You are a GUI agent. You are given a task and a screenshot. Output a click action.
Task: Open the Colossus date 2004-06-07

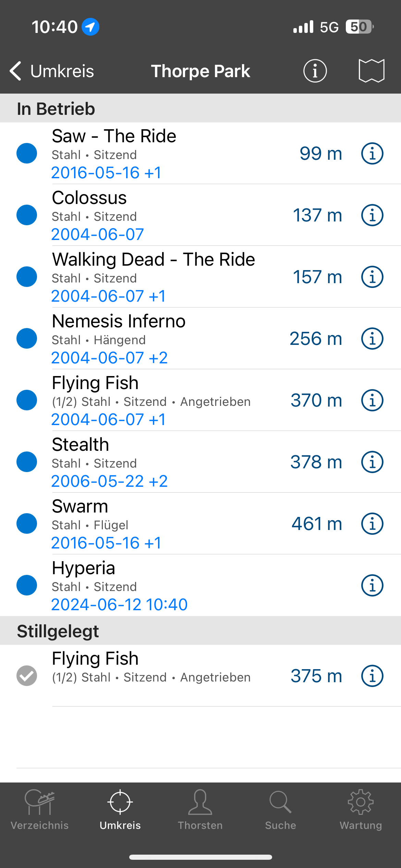98,234
